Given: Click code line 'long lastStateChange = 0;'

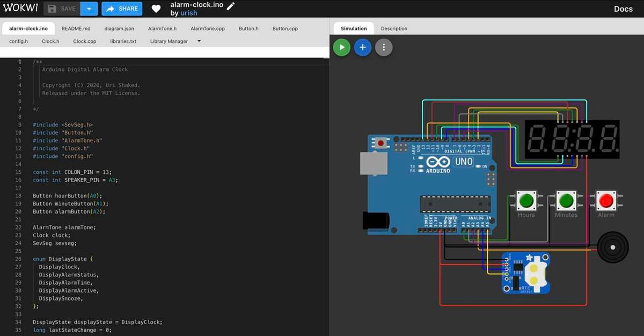Looking at the screenshot, I should [x=72, y=330].
